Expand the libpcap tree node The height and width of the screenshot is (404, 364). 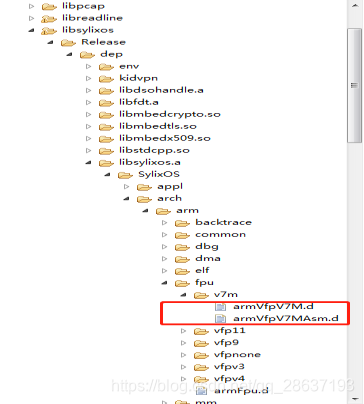pos(31,6)
